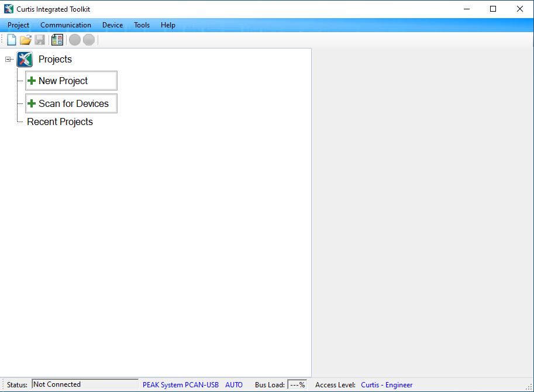
Task: Open the Device menu
Action: [x=112, y=25]
